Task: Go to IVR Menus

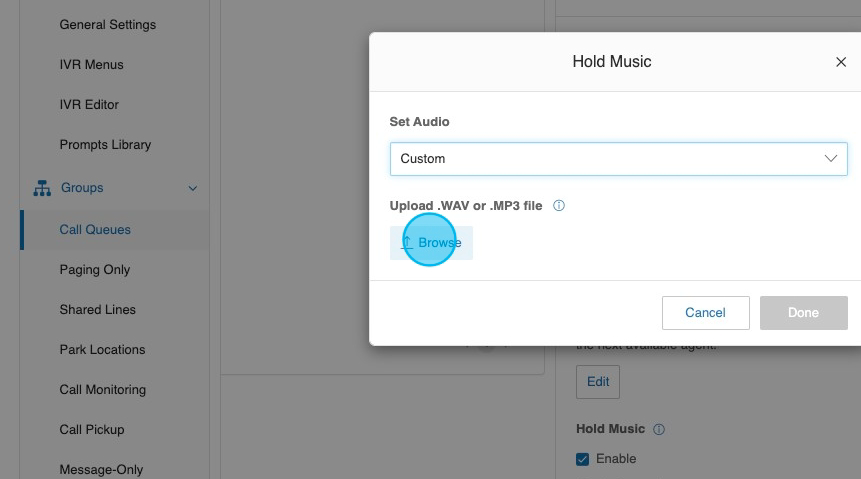Action: point(91,65)
